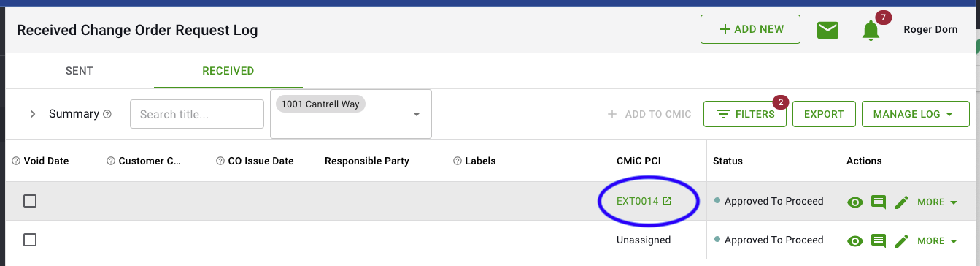
Task: Switch to the Sent tab
Action: point(80,71)
